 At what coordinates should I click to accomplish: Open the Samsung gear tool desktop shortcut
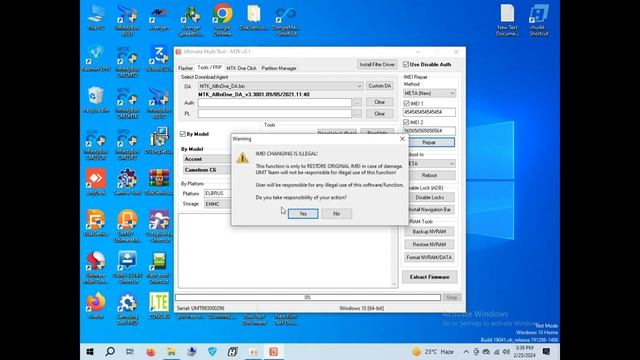(127, 308)
